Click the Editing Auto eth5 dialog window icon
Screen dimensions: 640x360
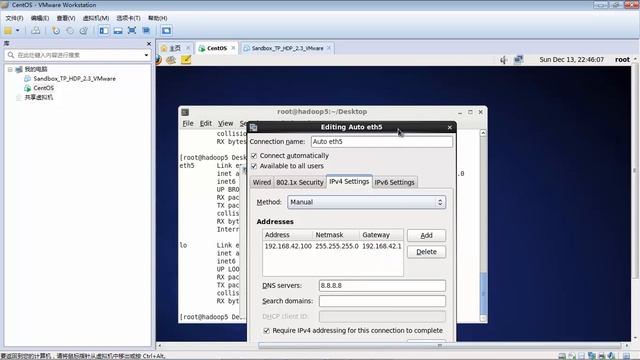pos(253,127)
